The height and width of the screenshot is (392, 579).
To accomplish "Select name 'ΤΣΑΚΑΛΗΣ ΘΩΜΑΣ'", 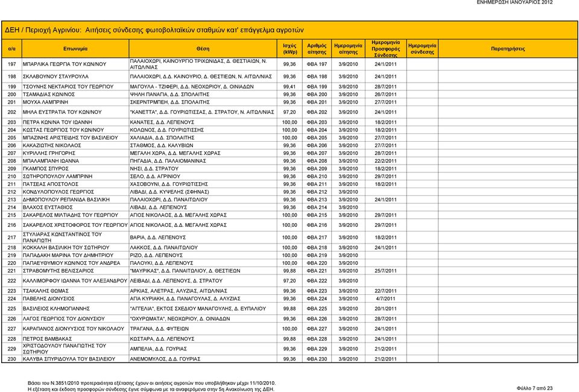I will point(46,291).
